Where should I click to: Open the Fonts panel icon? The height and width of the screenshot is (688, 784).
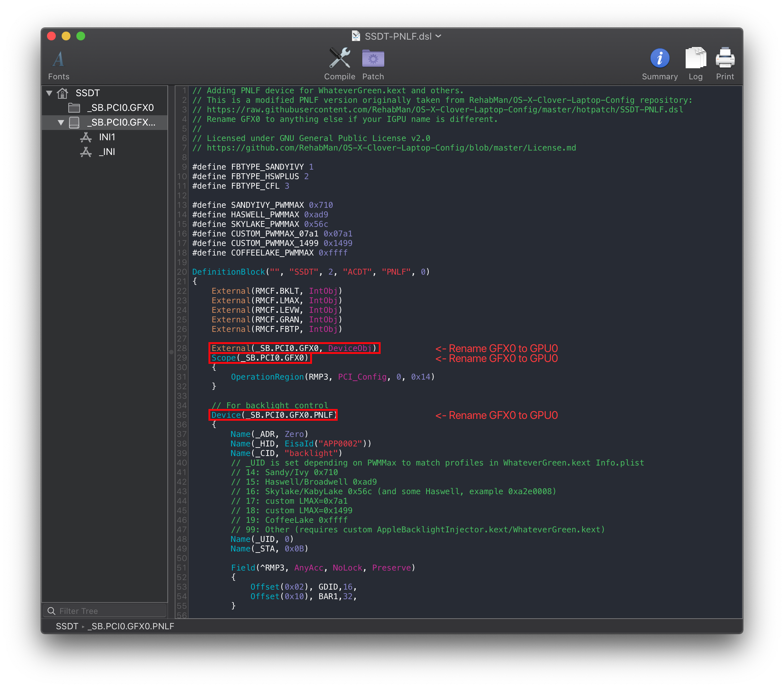(x=59, y=59)
